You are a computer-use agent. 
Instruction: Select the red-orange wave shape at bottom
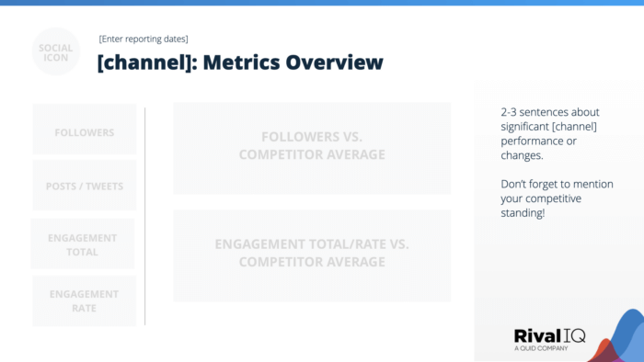tap(603, 352)
